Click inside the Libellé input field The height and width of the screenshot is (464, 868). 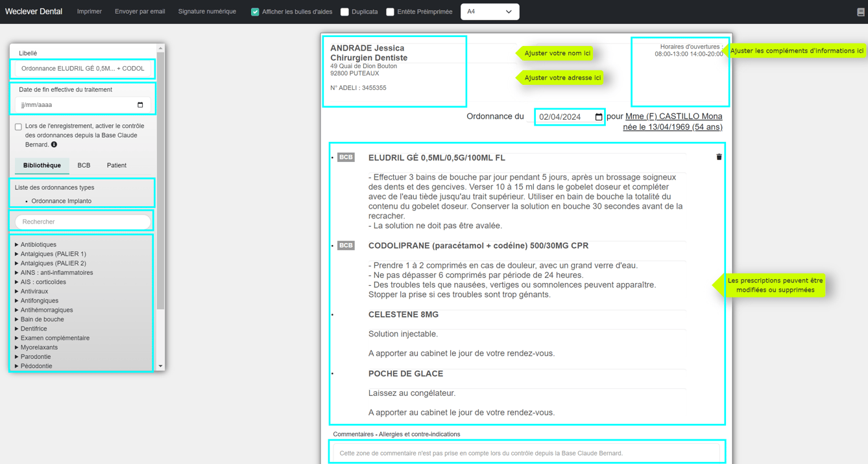point(83,69)
